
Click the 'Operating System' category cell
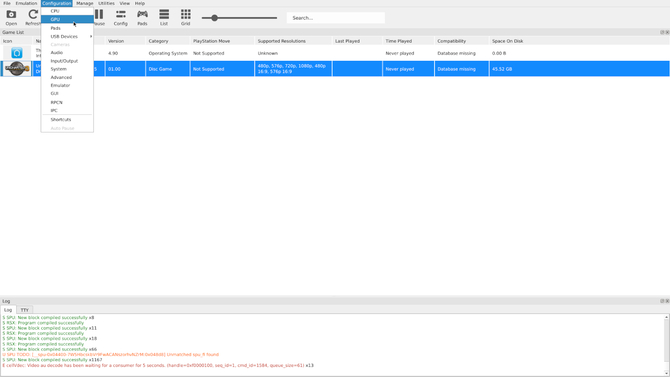click(x=168, y=53)
